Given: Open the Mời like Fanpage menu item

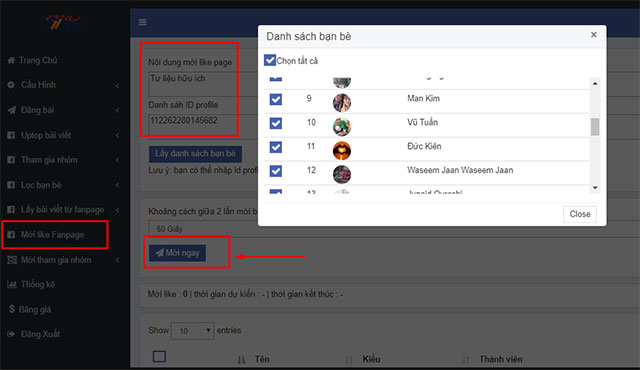Looking at the screenshot, I should [x=52, y=235].
